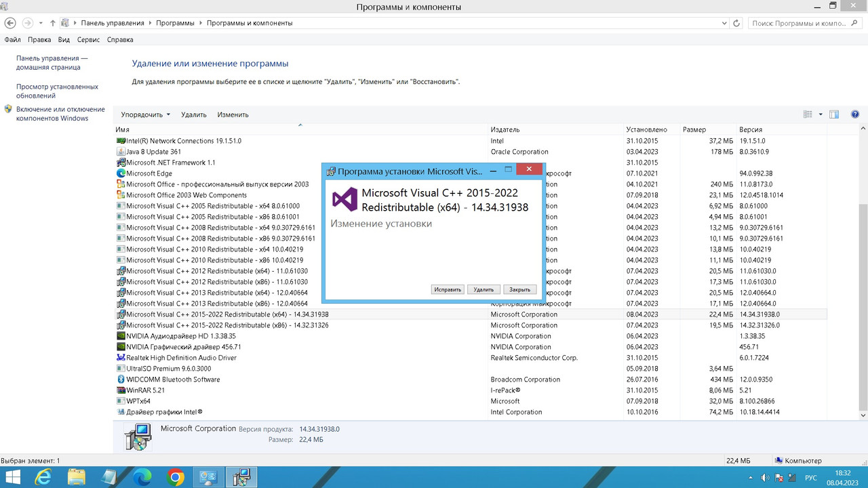Viewport: 868px width, 488px height.
Task: Sort by the Издатель column header
Action: (x=556, y=129)
